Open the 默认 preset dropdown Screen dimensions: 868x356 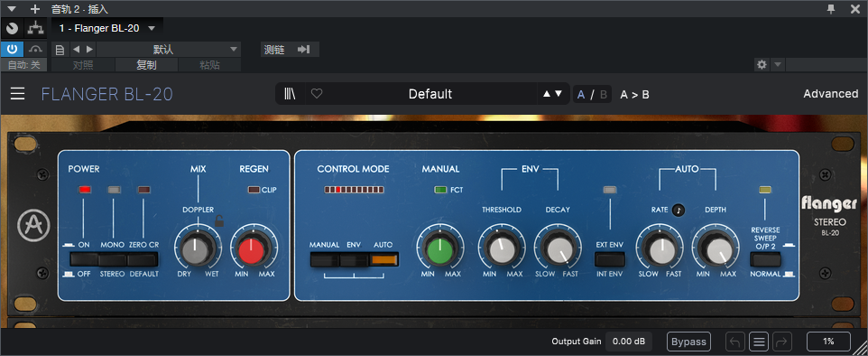[x=169, y=50]
